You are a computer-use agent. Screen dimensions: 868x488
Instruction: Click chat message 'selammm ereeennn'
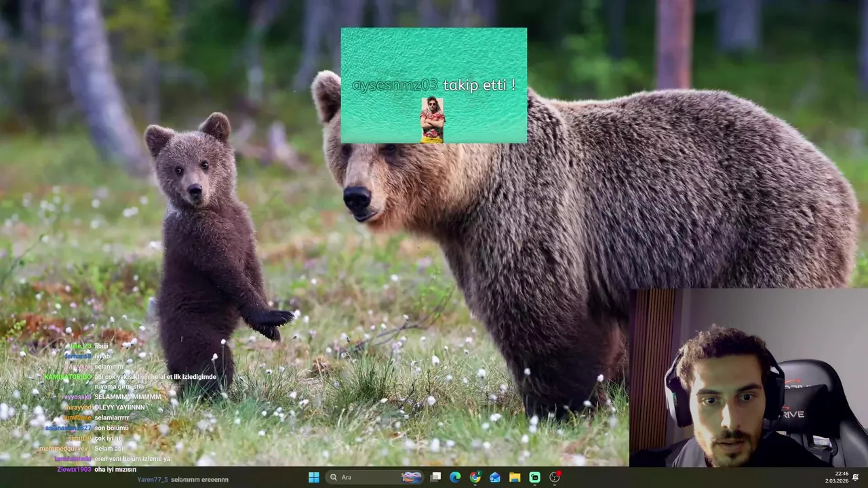199,479
